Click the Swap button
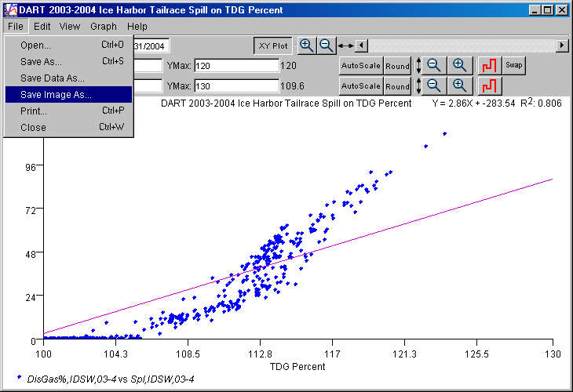Screen dimensions: 573x392 click(x=514, y=65)
